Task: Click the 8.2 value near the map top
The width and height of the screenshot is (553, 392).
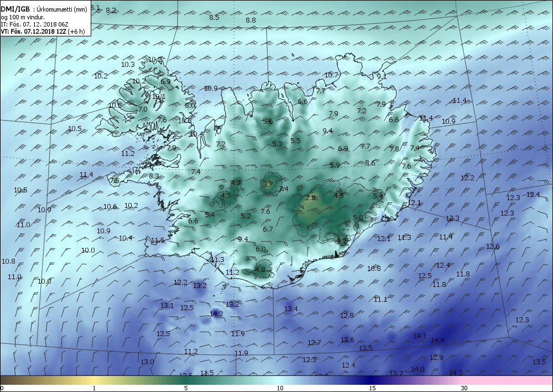Action: pos(111,10)
